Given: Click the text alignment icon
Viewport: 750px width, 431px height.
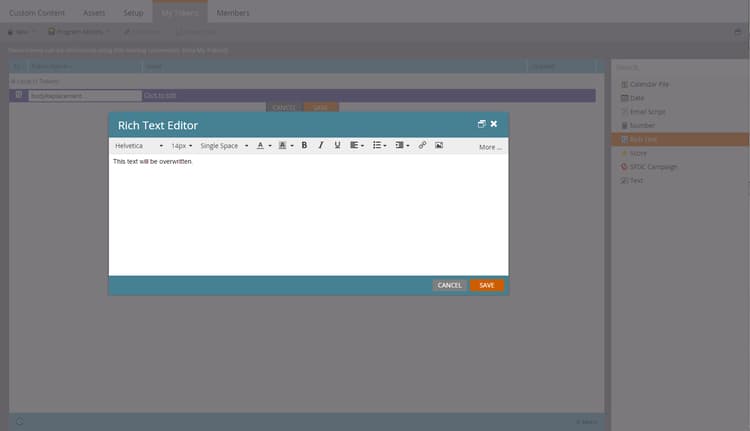Looking at the screenshot, I should (x=354, y=145).
